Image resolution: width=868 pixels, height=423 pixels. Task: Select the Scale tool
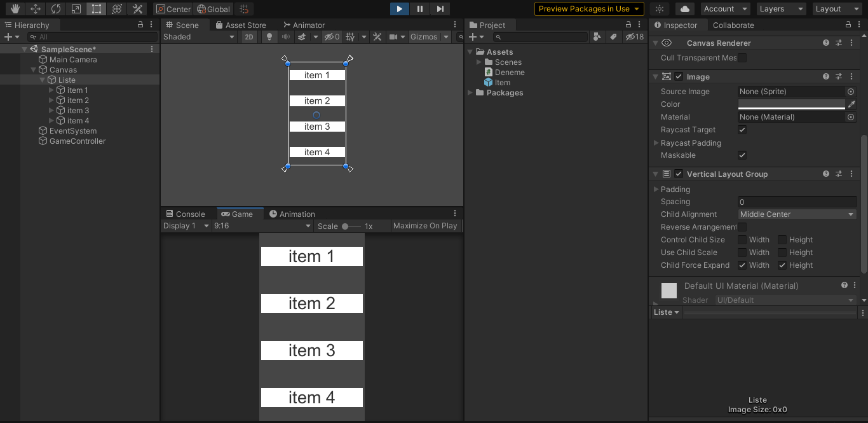76,9
